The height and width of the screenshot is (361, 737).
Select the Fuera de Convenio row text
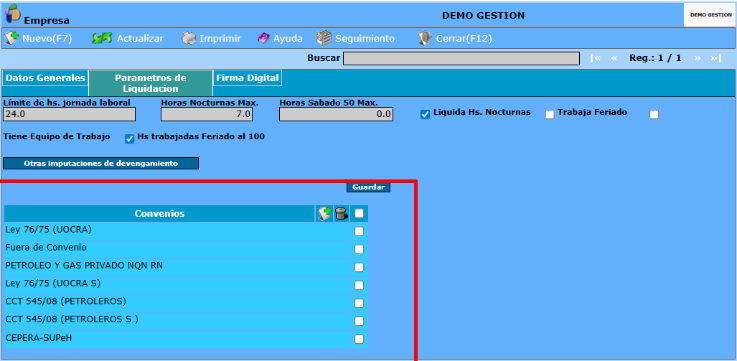46,247
